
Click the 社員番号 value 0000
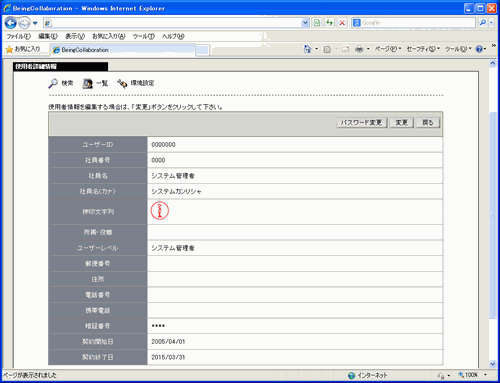click(x=158, y=160)
